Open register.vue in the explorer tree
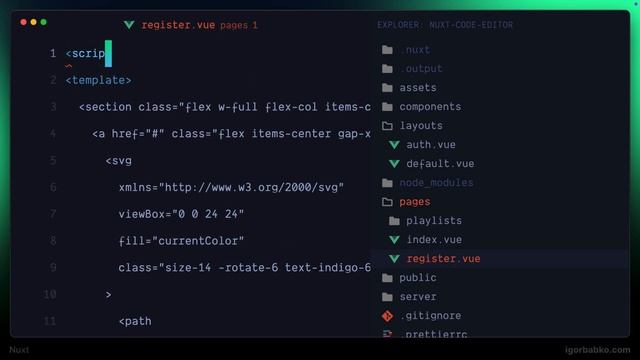The height and width of the screenshot is (360, 640). (443, 259)
